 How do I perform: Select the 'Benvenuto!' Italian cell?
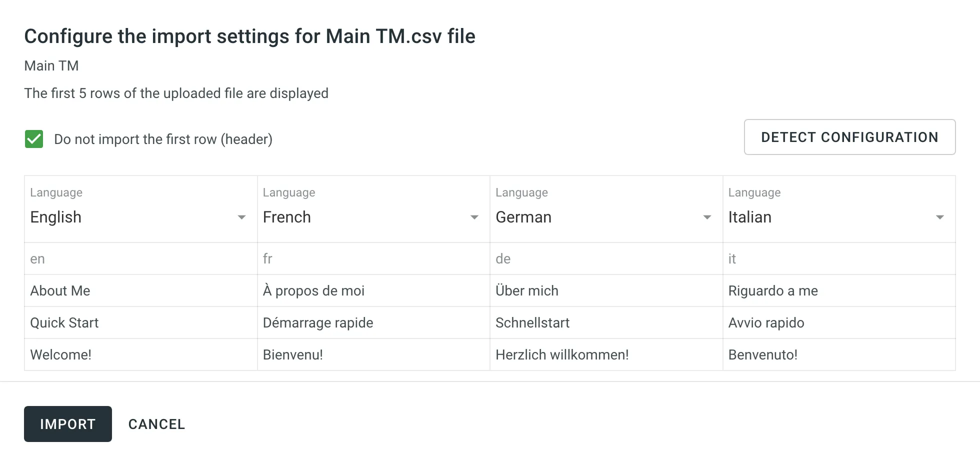pyautogui.click(x=762, y=354)
